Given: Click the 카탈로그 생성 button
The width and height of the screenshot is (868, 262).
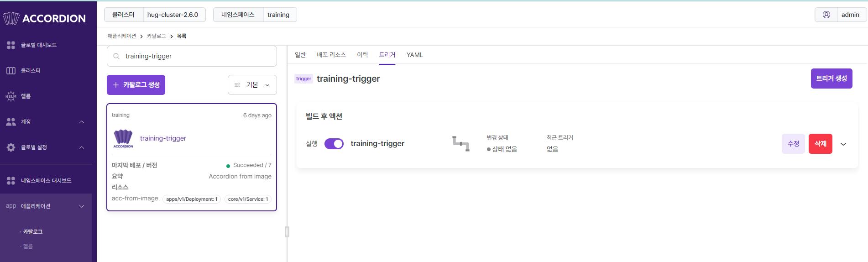Looking at the screenshot, I should 136,85.
